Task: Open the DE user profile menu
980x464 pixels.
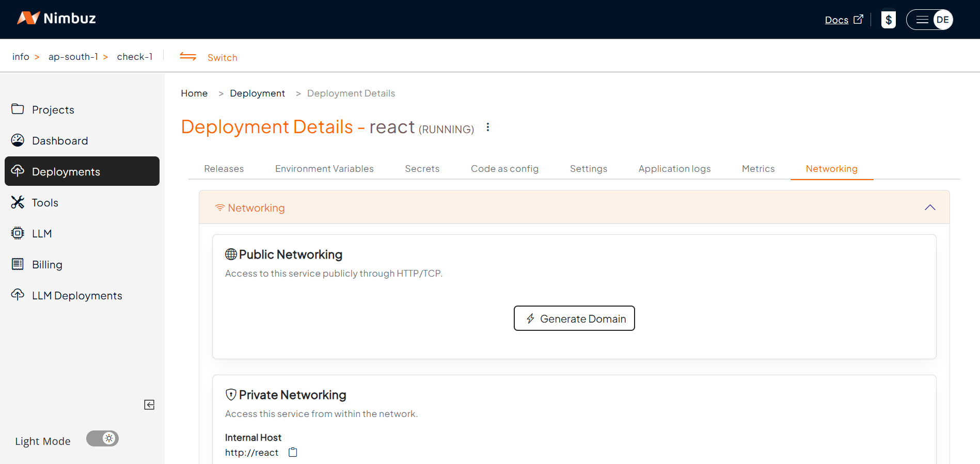Action: pos(942,20)
